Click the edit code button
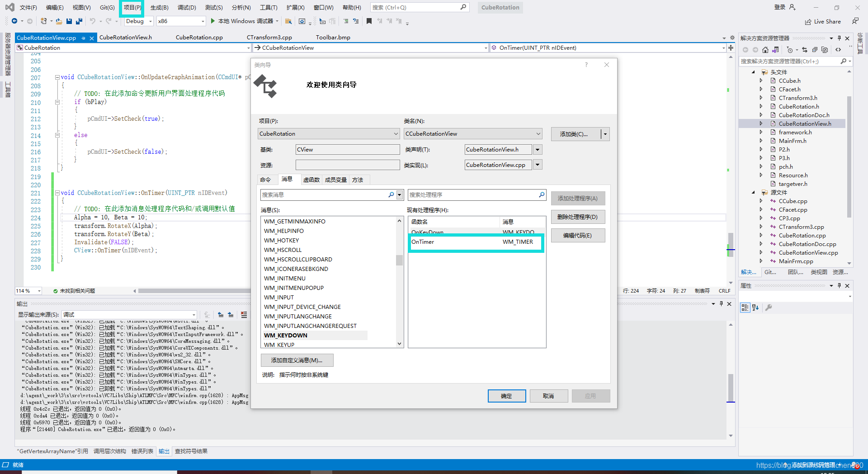 pos(578,236)
